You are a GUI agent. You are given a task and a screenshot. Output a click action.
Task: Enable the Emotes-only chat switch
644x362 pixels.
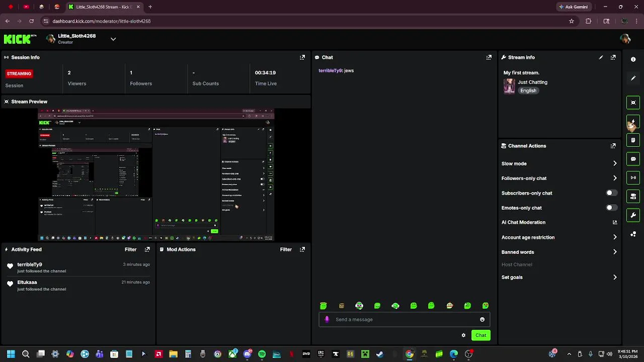click(611, 208)
